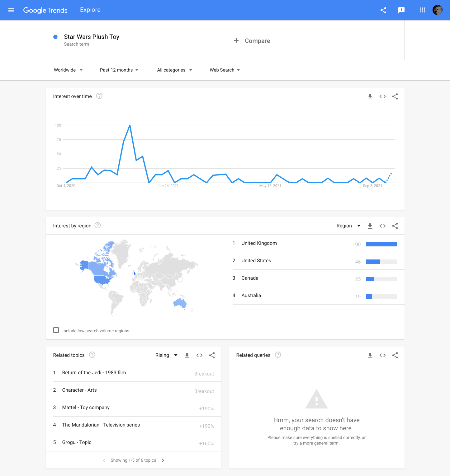Add a comparison term with Compare
This screenshot has width=450, height=476.
tap(257, 41)
